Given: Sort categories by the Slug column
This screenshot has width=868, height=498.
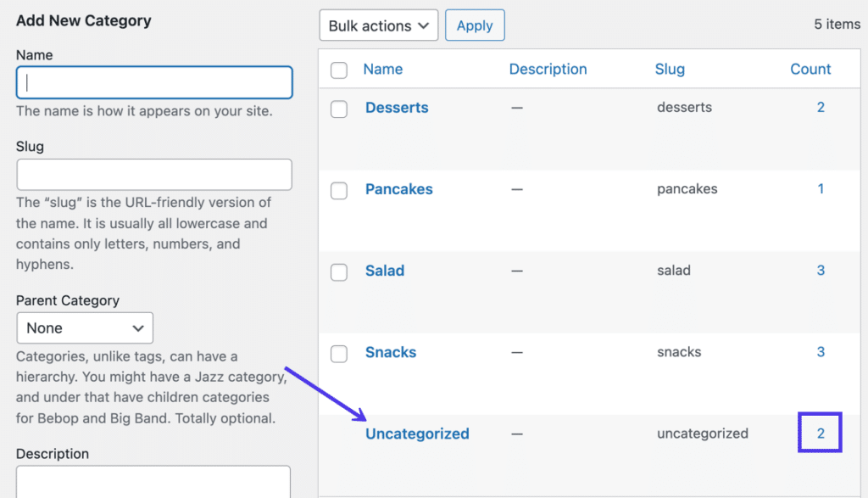Looking at the screenshot, I should [x=670, y=69].
